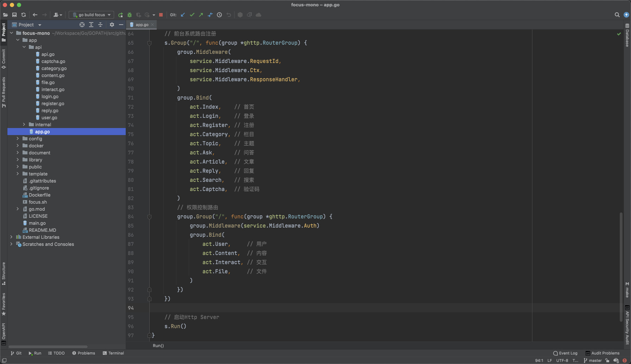The image size is (631, 364).
Task: Open the Event Log
Action: [566, 353]
